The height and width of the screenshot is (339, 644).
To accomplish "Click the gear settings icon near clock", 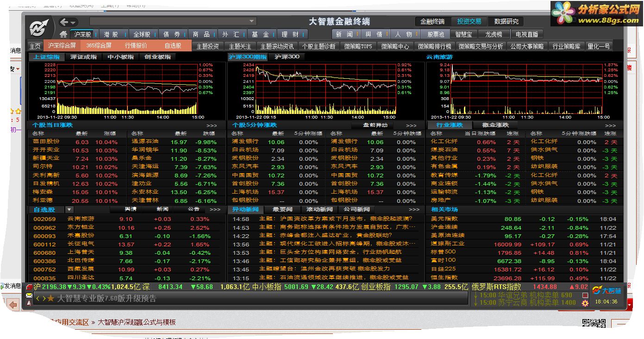I will click(x=585, y=303).
